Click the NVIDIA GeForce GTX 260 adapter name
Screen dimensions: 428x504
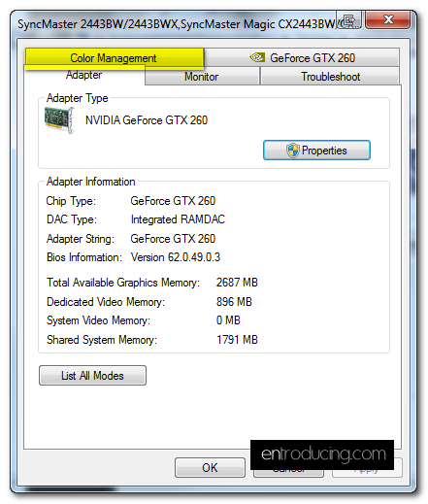(x=147, y=120)
